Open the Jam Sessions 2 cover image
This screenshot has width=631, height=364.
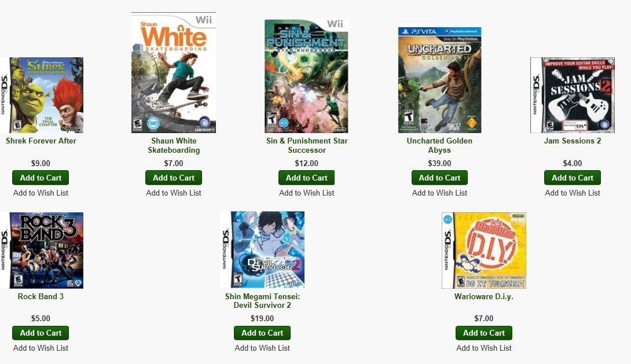pos(573,95)
